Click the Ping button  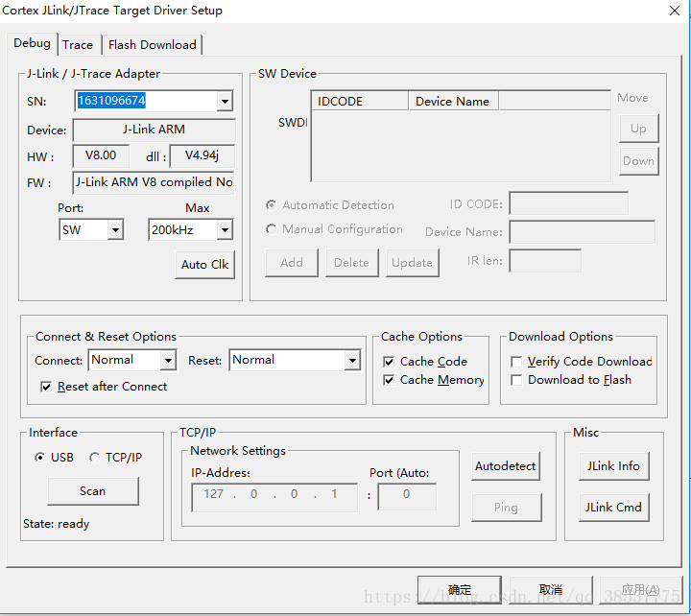click(507, 508)
